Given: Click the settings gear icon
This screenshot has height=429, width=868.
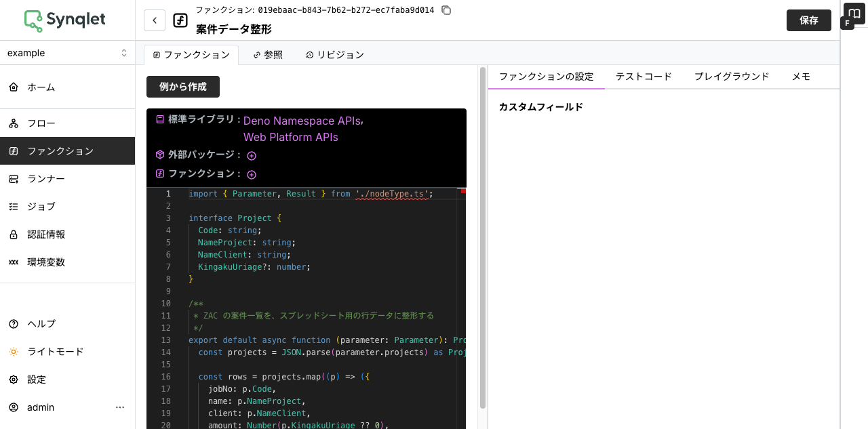Looking at the screenshot, I should 14,380.
